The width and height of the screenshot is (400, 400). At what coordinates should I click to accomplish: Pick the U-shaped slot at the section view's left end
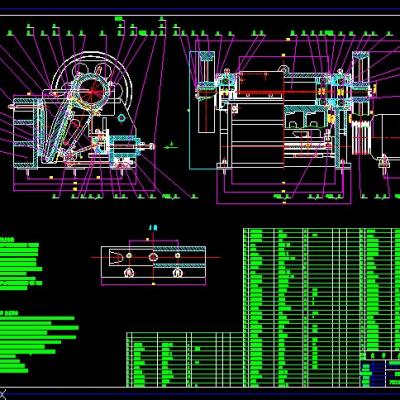coord(116,259)
